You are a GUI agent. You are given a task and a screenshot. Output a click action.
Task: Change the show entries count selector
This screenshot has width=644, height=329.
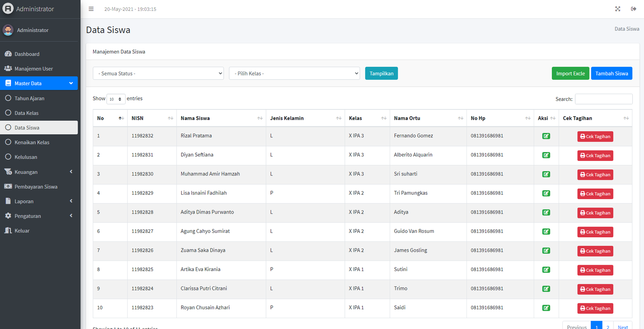click(x=116, y=99)
